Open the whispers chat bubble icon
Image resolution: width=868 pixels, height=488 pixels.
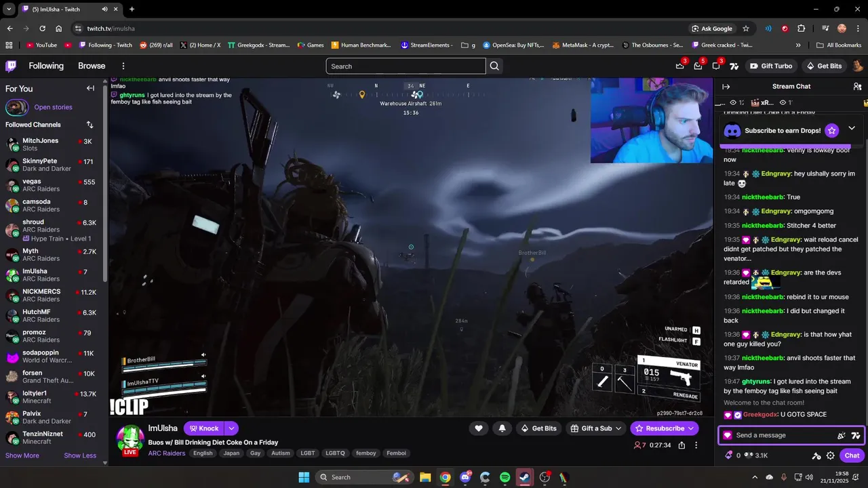[717, 66]
